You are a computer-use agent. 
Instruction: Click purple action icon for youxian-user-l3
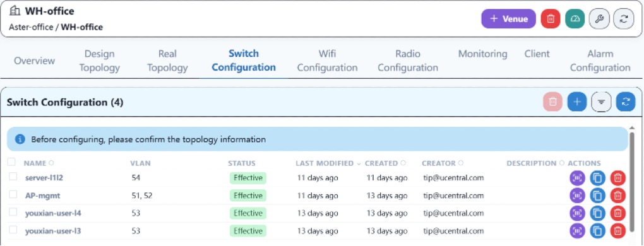pos(577,231)
